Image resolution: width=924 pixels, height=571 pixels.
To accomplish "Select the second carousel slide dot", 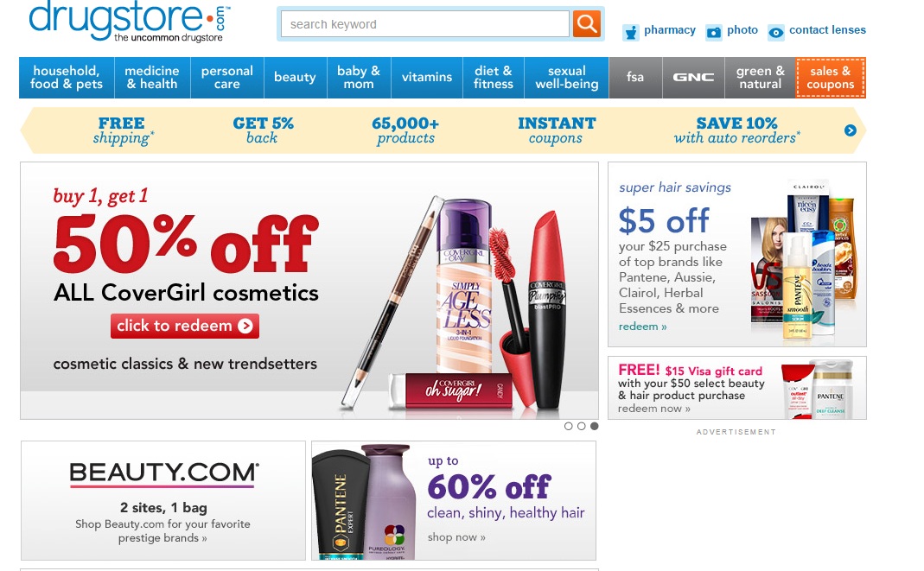I will click(x=581, y=426).
